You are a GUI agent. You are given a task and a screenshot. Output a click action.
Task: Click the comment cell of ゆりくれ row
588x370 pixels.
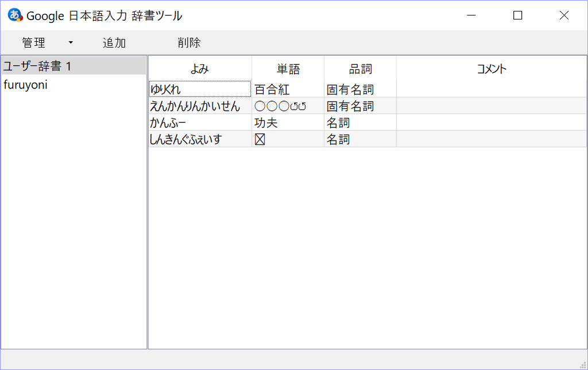(492, 89)
